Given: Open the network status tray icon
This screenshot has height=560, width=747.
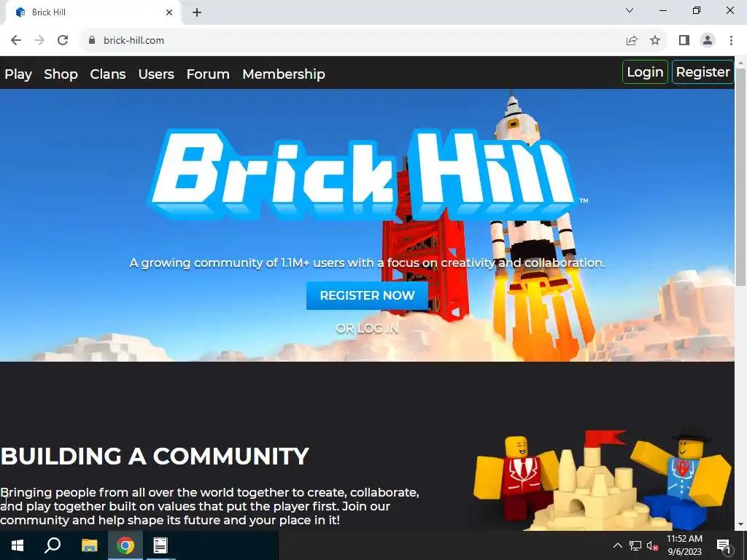Looking at the screenshot, I should pyautogui.click(x=635, y=545).
